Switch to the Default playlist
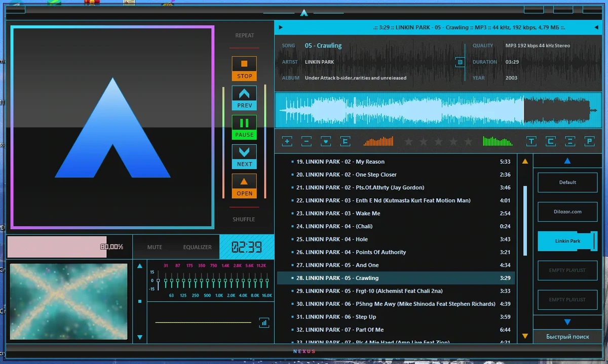The height and width of the screenshot is (364, 608). [x=567, y=182]
